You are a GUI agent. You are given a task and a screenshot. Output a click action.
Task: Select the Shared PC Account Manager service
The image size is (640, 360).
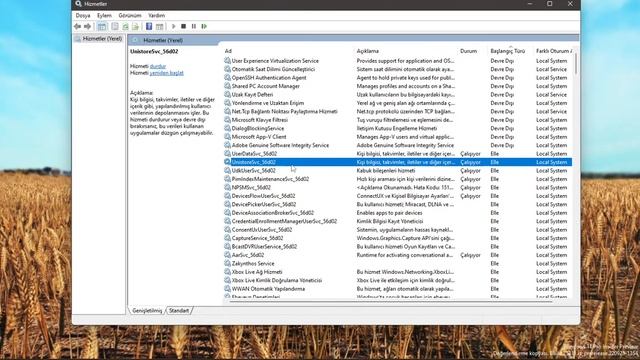coord(266,86)
